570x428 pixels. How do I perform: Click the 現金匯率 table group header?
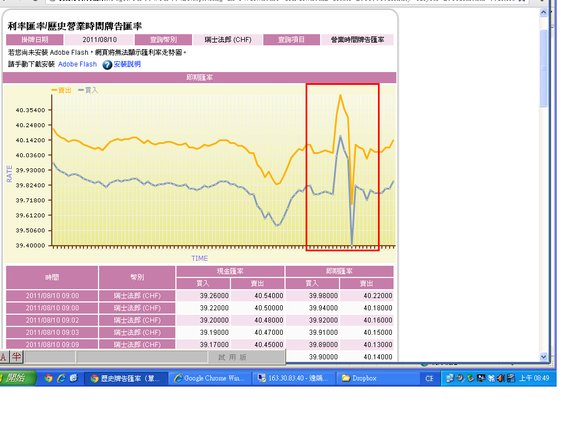pyautogui.click(x=230, y=271)
